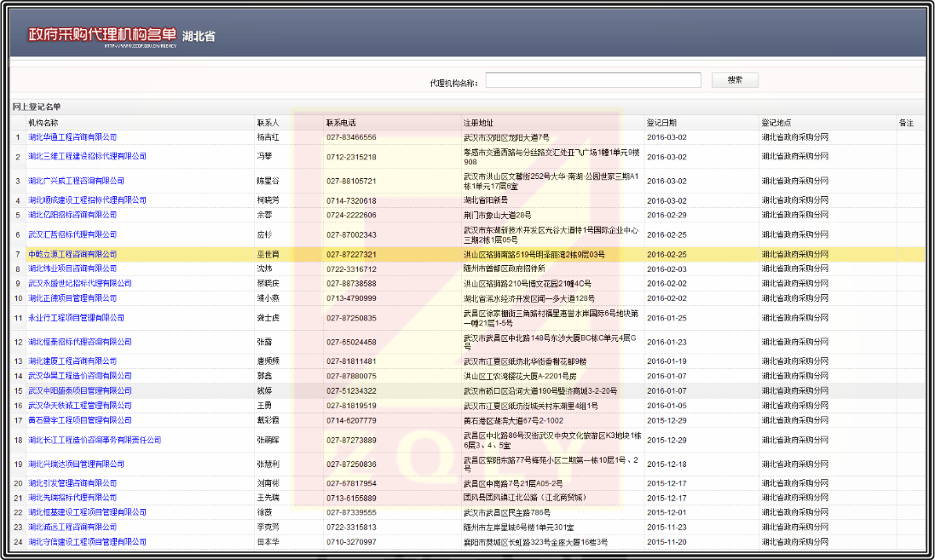Click the 机构名称 column header

pyautogui.click(x=43, y=123)
